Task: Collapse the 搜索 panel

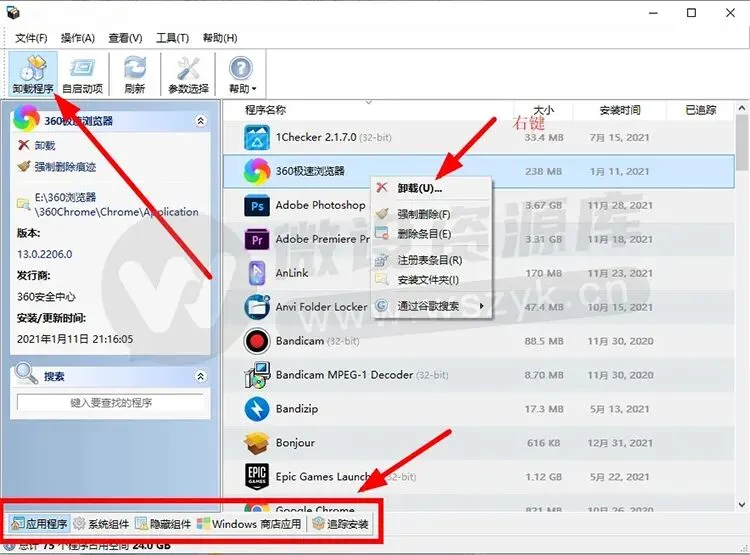Action: (x=201, y=377)
